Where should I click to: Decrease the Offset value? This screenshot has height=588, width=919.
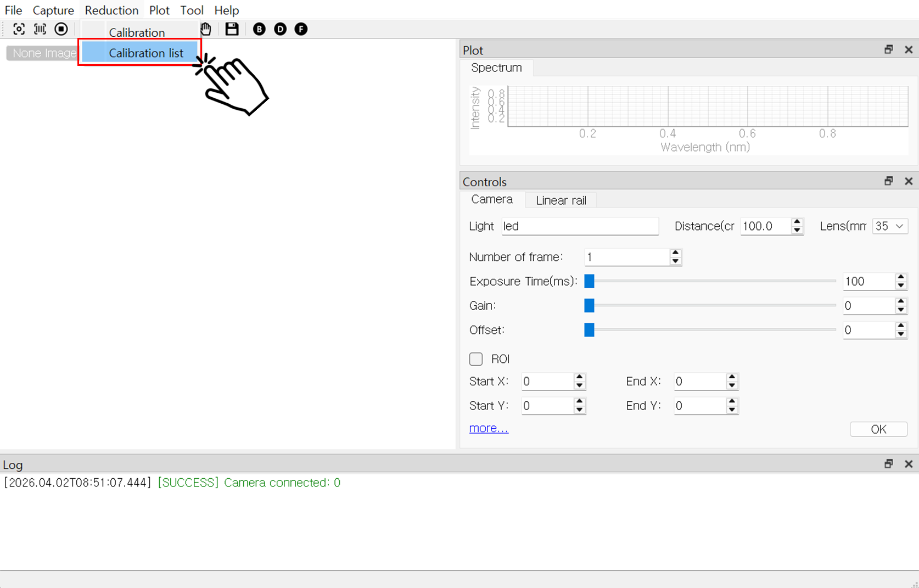901,334
